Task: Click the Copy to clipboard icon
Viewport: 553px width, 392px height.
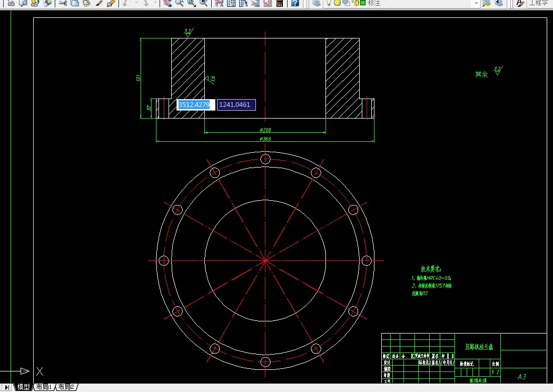Action: tap(75, 3)
